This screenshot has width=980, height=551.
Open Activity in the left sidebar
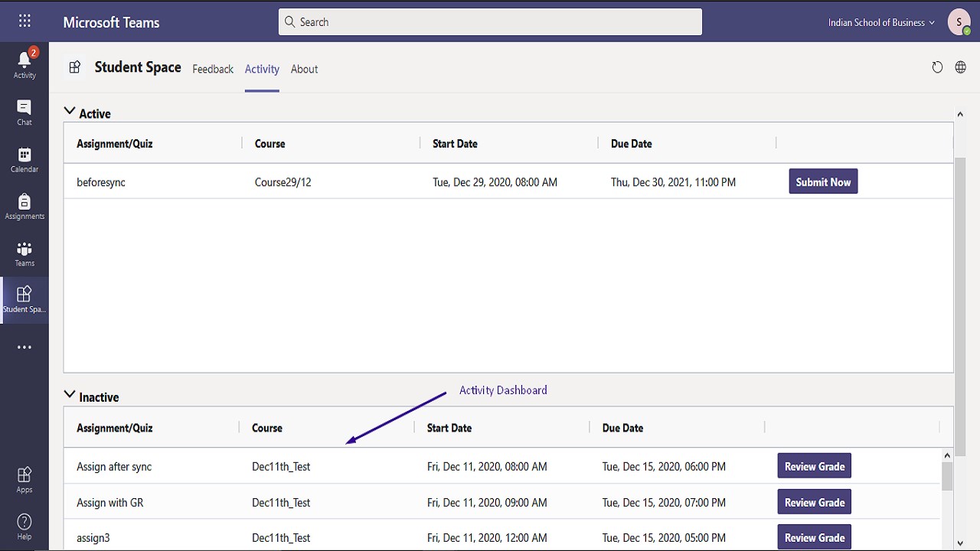point(24,64)
